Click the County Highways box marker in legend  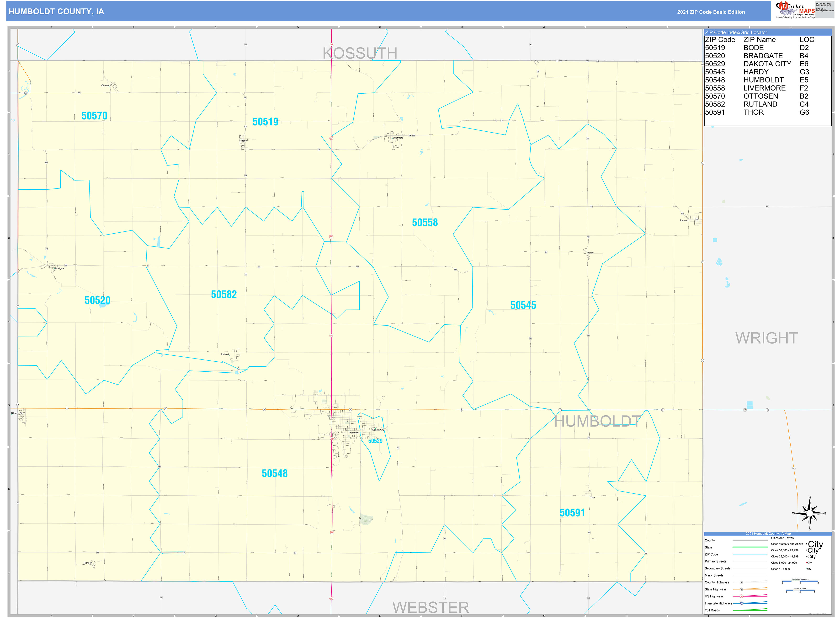(742, 582)
